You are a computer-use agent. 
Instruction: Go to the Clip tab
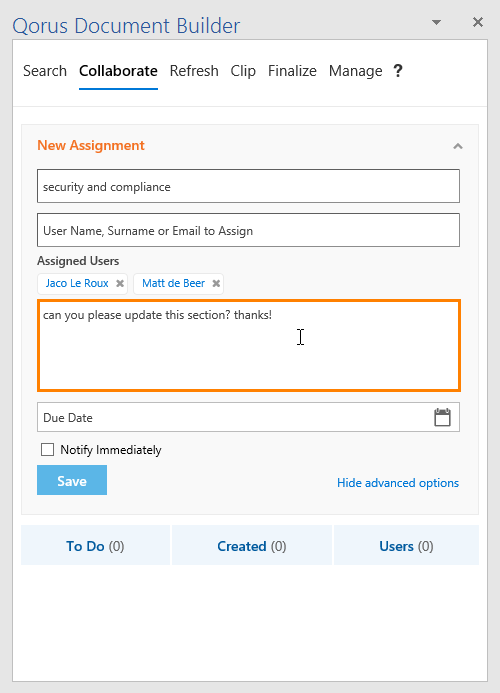pos(243,71)
